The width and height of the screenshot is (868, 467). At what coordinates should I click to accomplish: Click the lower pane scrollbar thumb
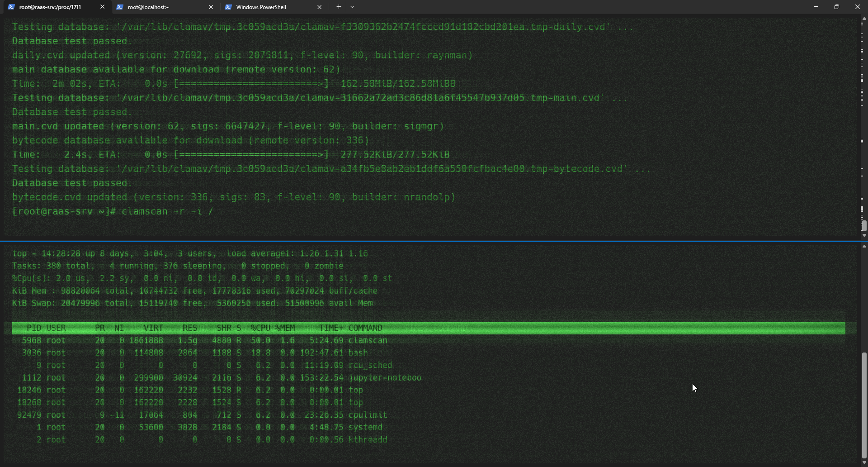coord(864,405)
